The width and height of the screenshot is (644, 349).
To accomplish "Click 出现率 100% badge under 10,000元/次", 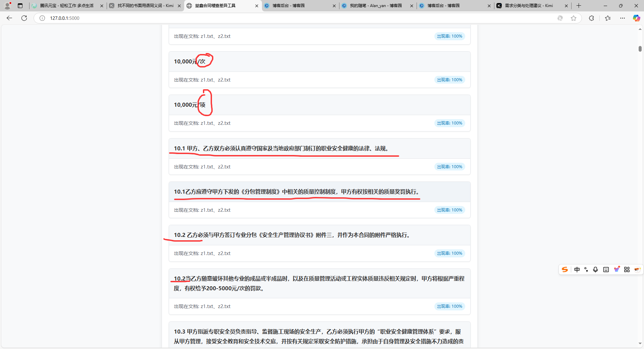I will [449, 80].
